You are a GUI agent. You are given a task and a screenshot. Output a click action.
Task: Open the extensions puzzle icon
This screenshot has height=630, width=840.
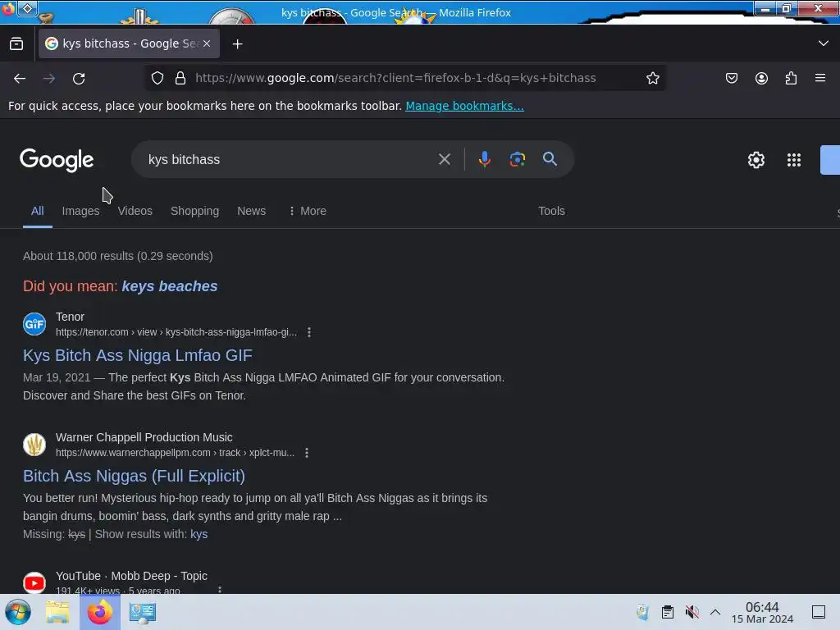[x=791, y=78]
